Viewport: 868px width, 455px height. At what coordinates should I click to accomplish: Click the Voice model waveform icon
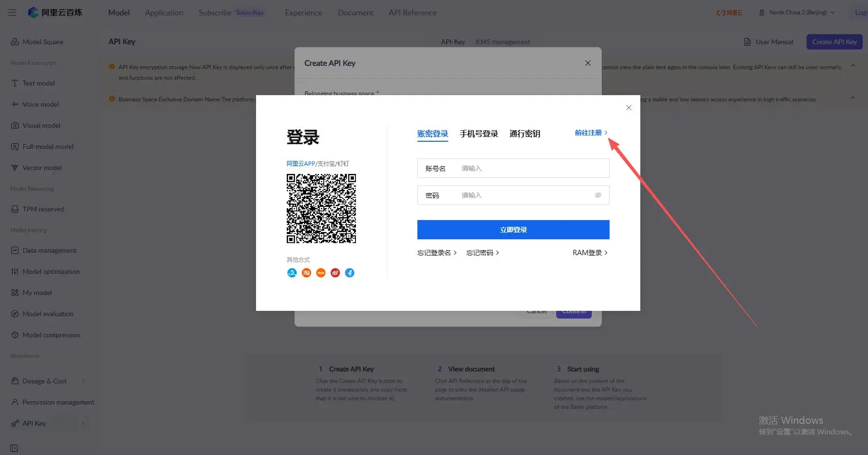[x=15, y=104]
